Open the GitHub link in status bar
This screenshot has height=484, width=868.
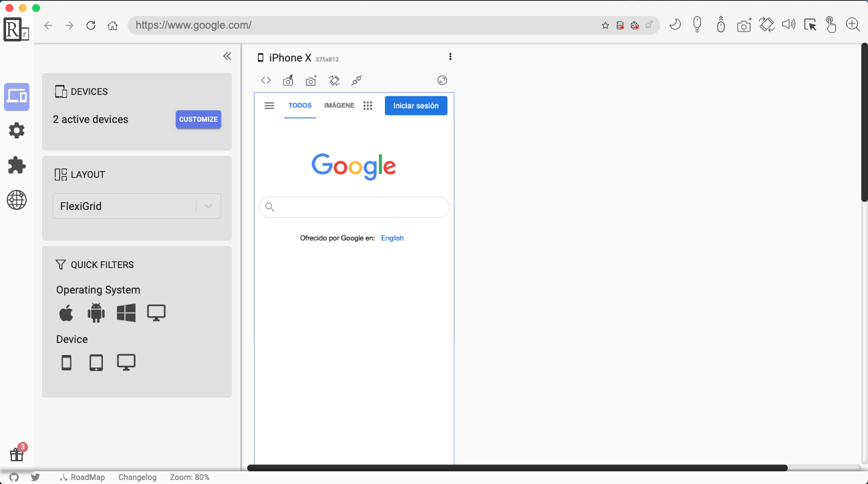pos(14,477)
